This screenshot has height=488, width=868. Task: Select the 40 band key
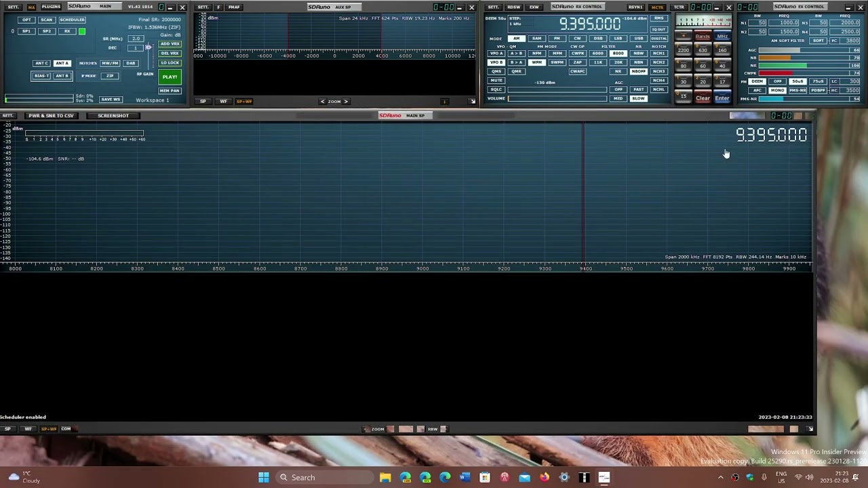[722, 66]
